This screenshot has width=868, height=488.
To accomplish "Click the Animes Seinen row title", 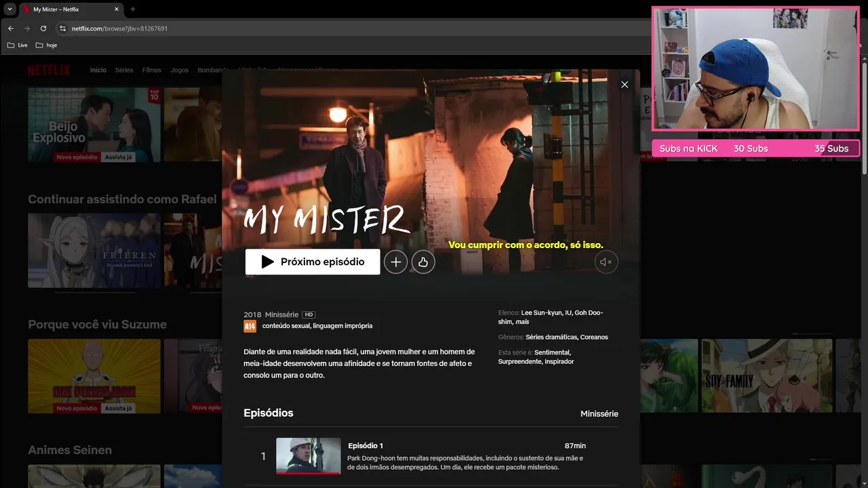I will 70,450.
